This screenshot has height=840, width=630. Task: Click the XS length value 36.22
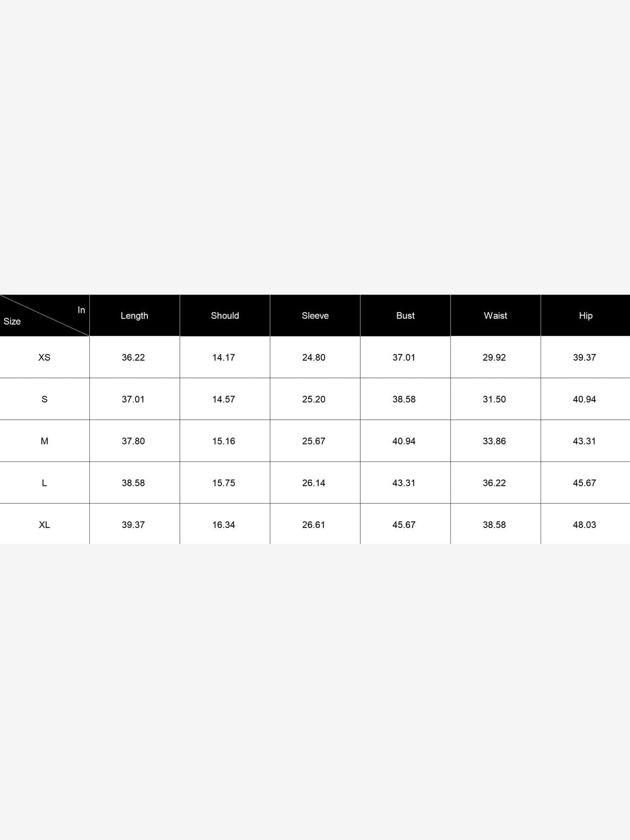tap(133, 357)
